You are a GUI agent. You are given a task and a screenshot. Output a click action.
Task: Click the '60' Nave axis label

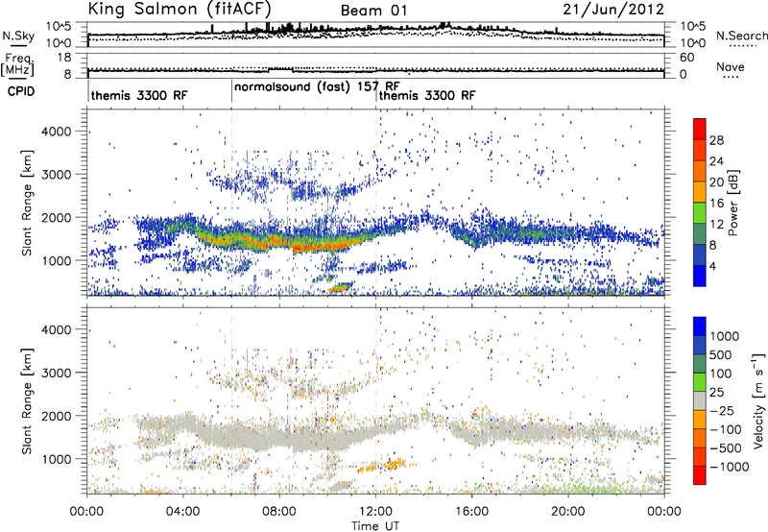click(686, 58)
